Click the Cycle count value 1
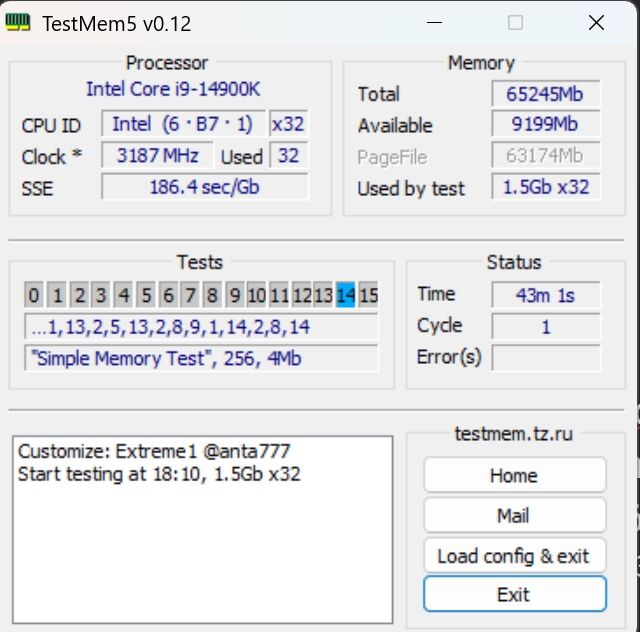Image resolution: width=640 pixels, height=632 pixels. point(546,327)
